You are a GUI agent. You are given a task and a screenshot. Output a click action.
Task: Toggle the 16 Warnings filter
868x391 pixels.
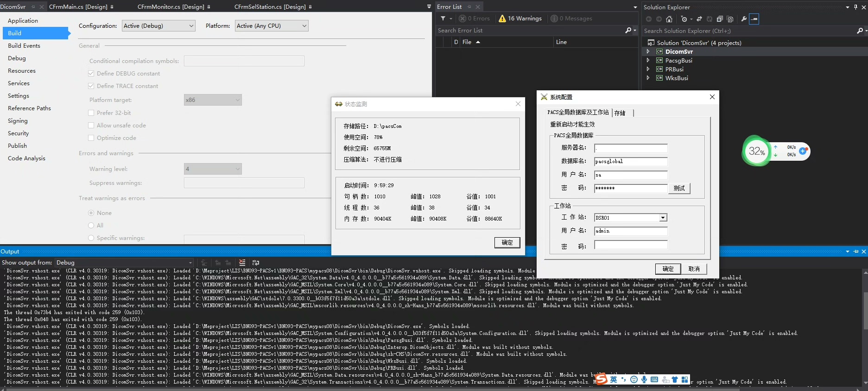[520, 19]
